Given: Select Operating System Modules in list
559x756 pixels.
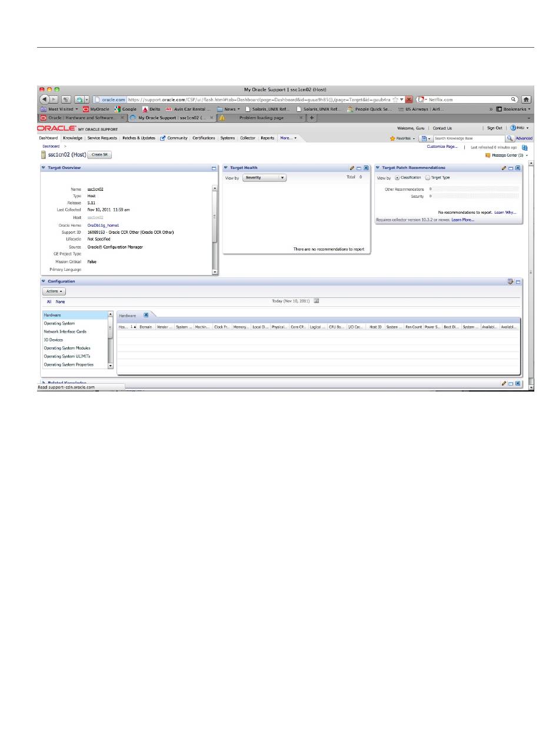Looking at the screenshot, I should 75,348.
